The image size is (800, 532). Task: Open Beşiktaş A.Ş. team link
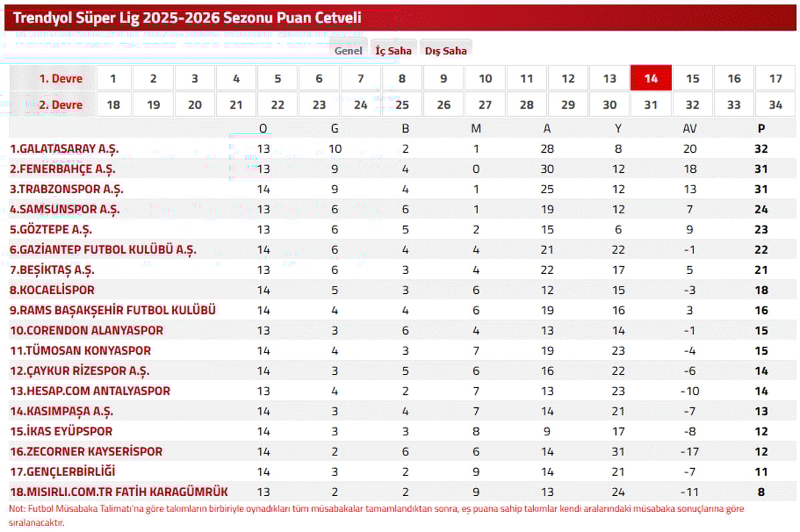[52, 270]
